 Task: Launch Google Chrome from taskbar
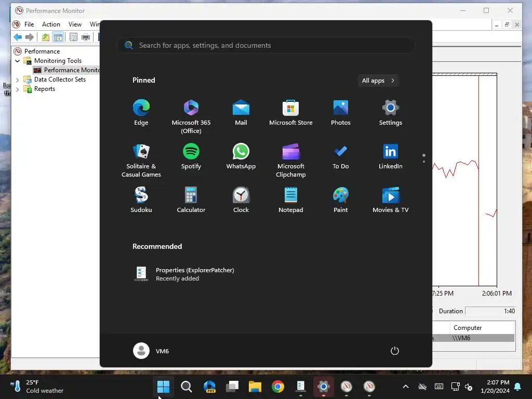278,387
